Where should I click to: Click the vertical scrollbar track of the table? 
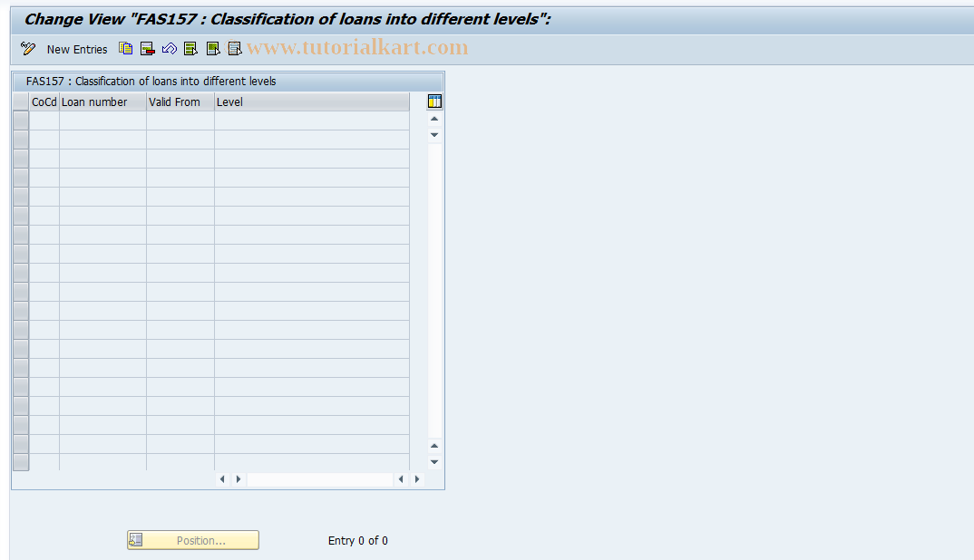[434, 291]
